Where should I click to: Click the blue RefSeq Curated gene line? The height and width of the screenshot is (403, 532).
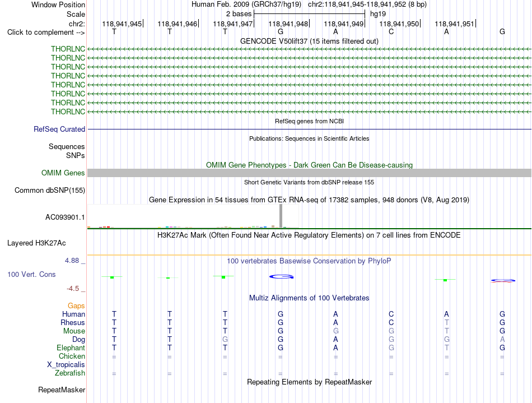tap(309, 129)
